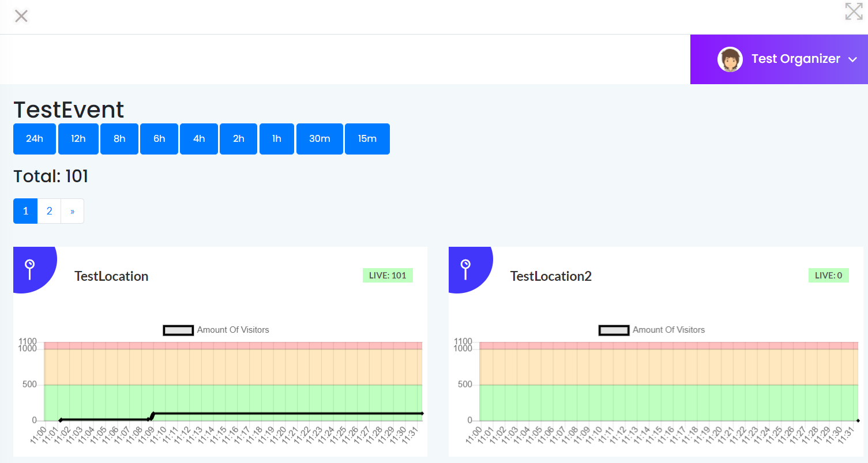Choose the 4h time range
The image size is (868, 463).
tap(199, 139)
